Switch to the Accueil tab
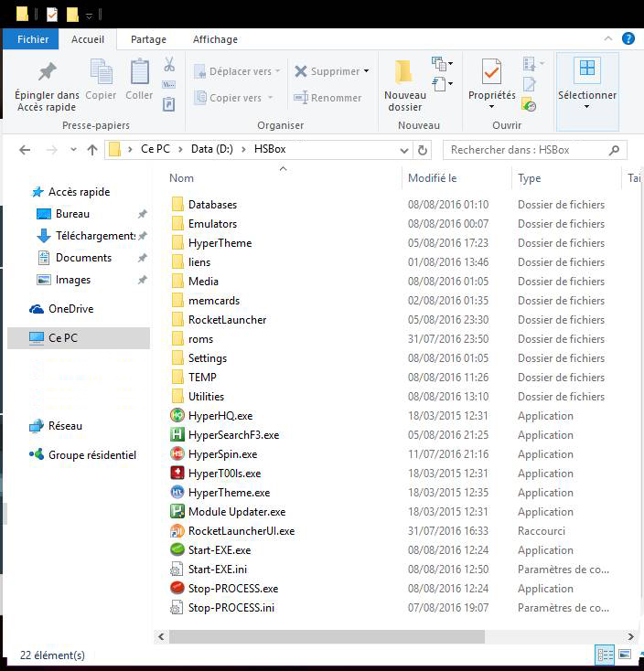Screen dimensions: 644x671 pyautogui.click(x=88, y=39)
